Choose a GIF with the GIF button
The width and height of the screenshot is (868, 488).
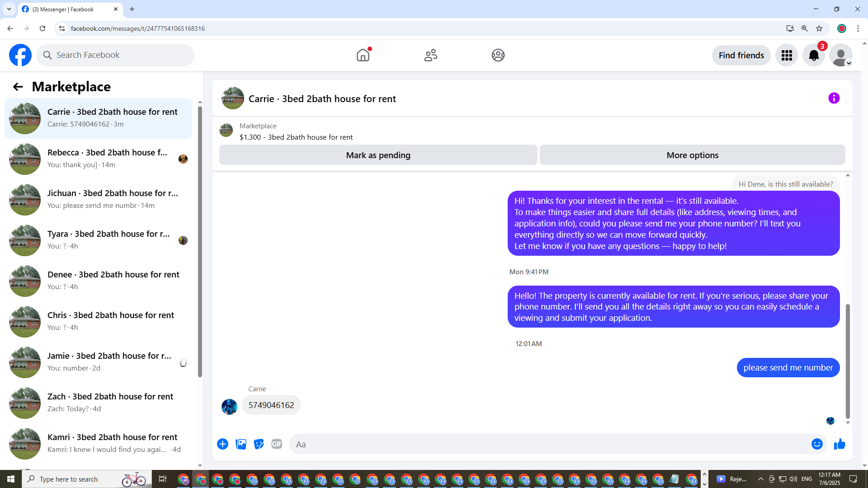click(277, 444)
